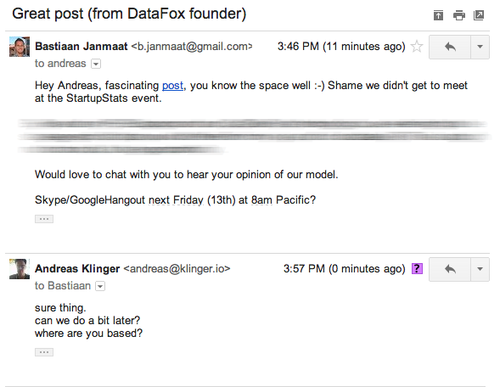Viewport: 500px width, 387px height.
Task: Reply to Bastiaan Janmaat's email
Action: (450, 47)
